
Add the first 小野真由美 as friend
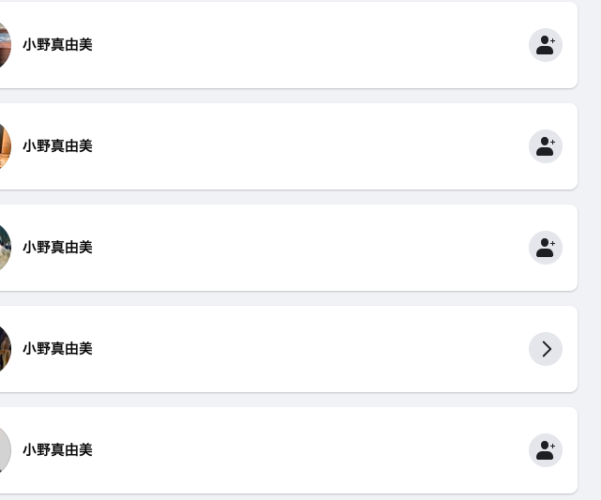pyautogui.click(x=545, y=45)
